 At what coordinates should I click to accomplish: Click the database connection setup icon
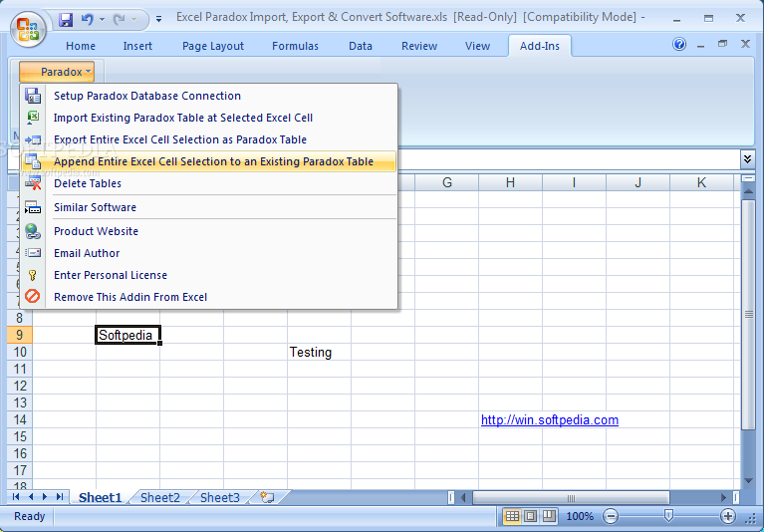[x=33, y=96]
